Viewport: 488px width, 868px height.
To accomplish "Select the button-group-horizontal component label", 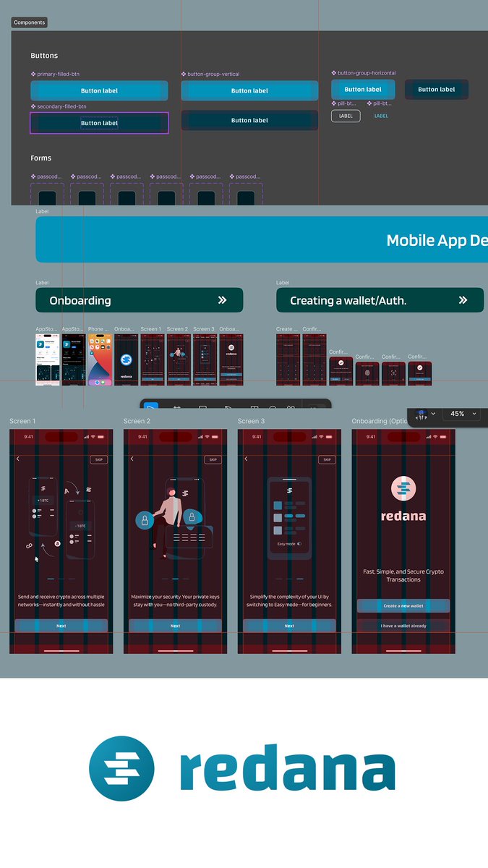I will click(x=364, y=73).
